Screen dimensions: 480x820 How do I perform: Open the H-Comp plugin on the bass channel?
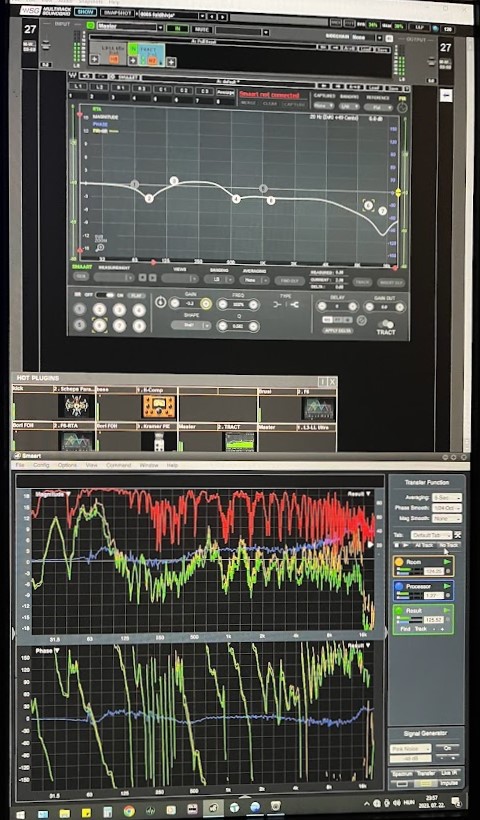coord(159,407)
